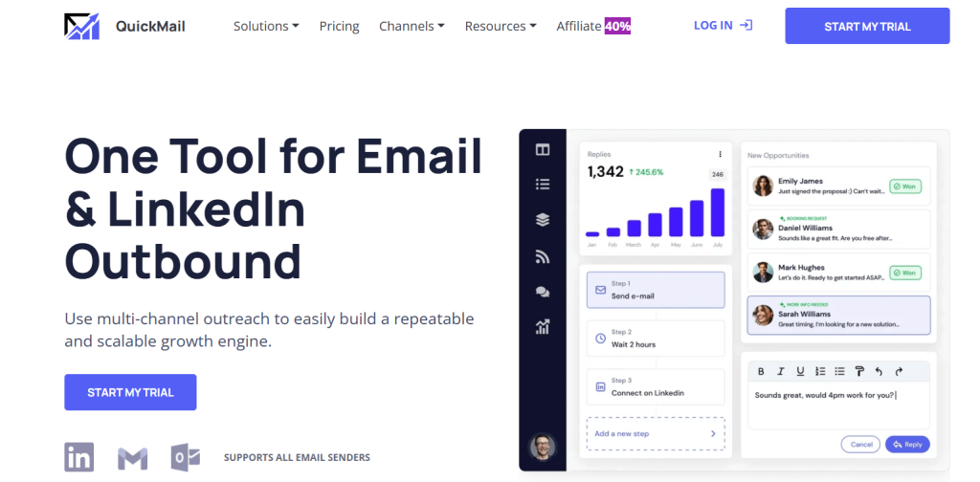Toggle underline formatting in reply editor
This screenshot has height=482, width=980.
(800, 371)
